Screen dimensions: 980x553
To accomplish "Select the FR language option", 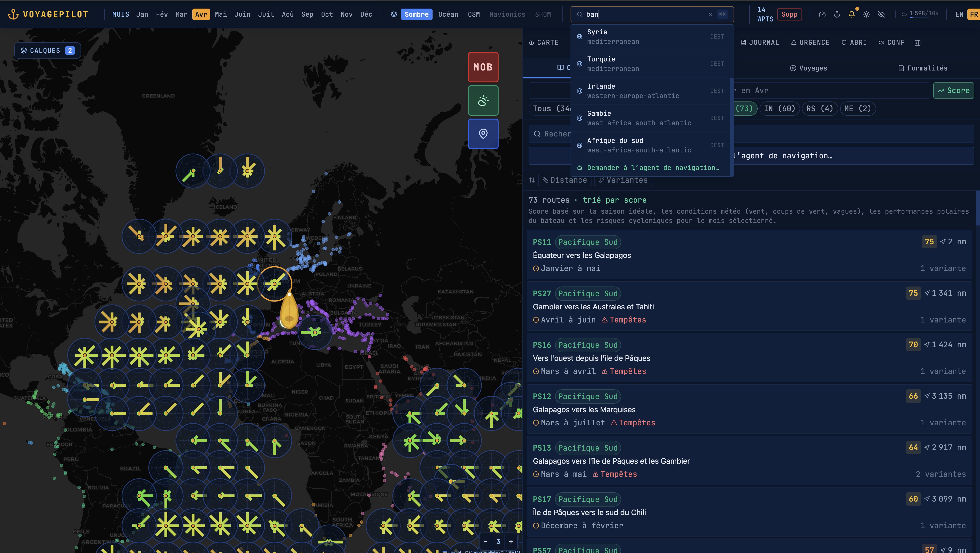I will [974, 15].
